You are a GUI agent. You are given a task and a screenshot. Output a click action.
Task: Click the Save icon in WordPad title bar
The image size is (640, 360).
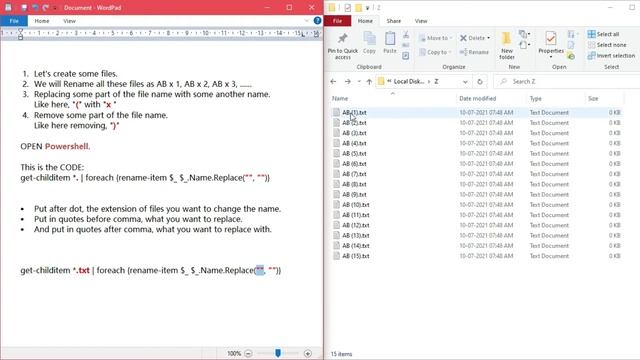coord(24,7)
